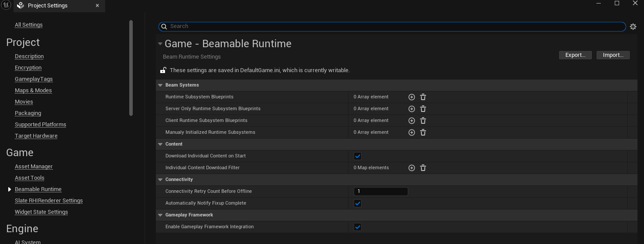Add entry to Individual Content Download Filter map
The width and height of the screenshot is (644, 244).
click(x=411, y=168)
